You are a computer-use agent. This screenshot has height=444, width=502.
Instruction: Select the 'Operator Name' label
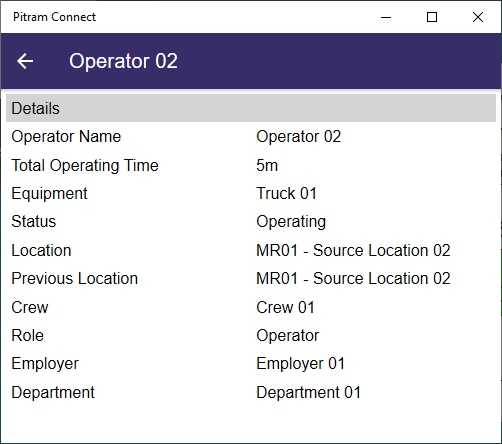[x=66, y=137]
